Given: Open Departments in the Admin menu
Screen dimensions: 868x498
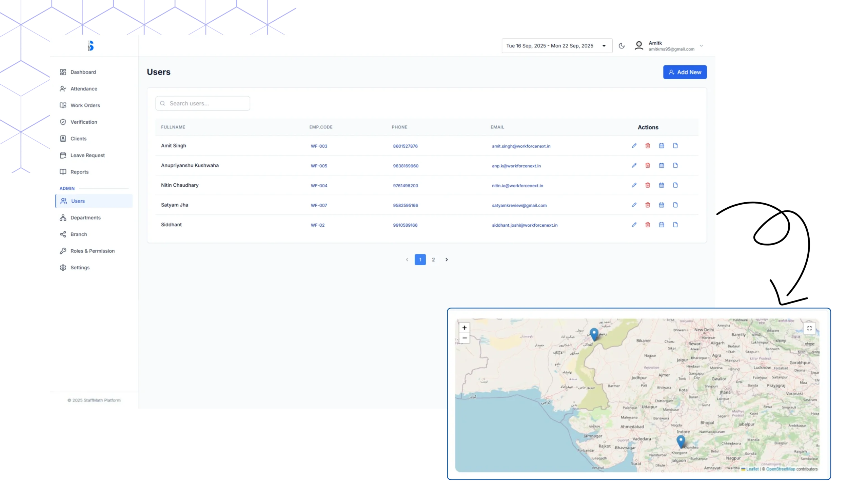Looking at the screenshot, I should [x=85, y=218].
